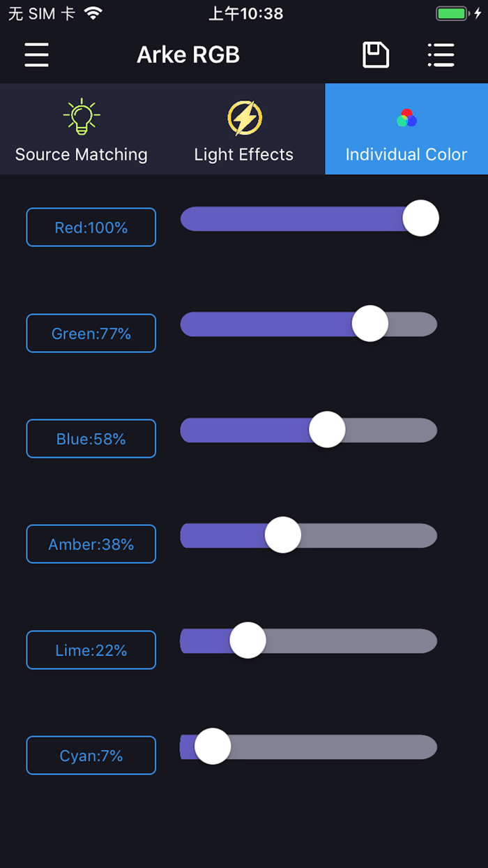Tap the save preset icon

375,54
